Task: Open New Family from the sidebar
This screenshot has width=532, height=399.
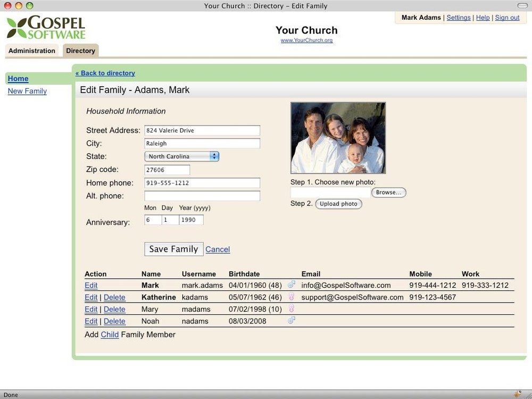Action: (27, 90)
